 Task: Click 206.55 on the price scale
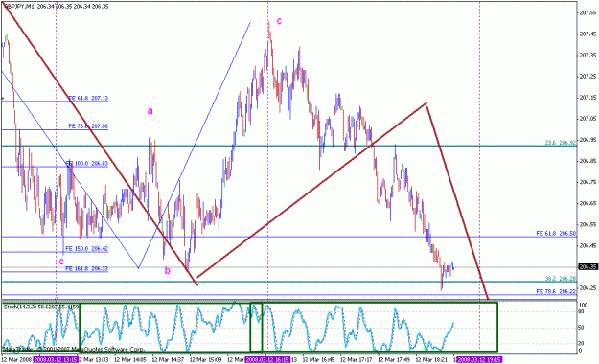587,224
